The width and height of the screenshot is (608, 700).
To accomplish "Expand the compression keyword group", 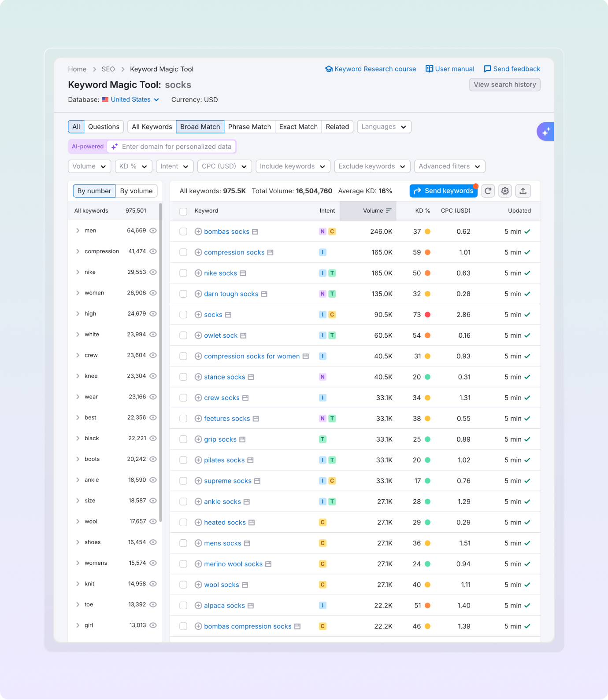I will tap(78, 251).
